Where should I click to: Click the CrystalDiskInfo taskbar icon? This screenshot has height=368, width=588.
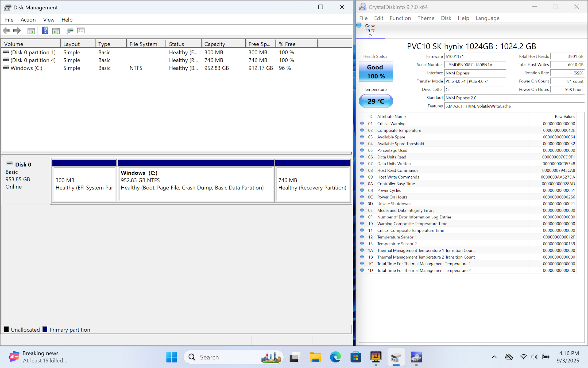(416, 357)
